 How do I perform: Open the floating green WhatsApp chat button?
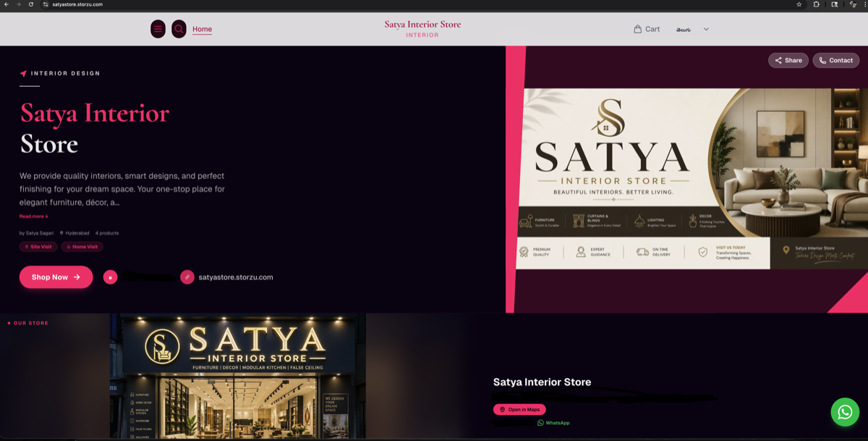[845, 412]
